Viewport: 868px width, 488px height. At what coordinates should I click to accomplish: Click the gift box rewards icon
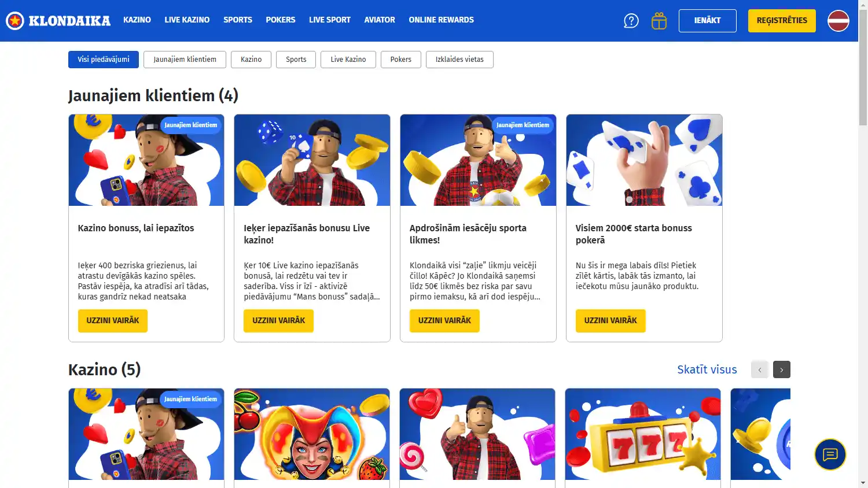point(659,21)
